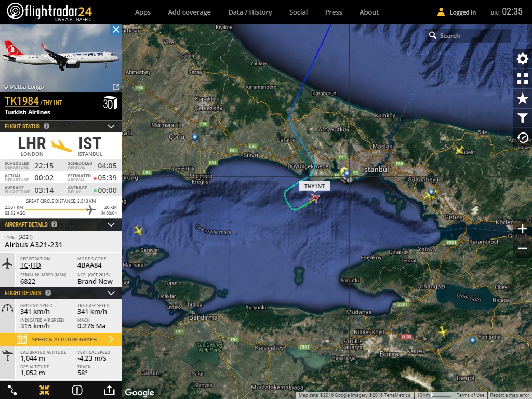This screenshot has height=399, width=532.
Task: Open bookmarks star icon
Action: pyautogui.click(x=522, y=98)
